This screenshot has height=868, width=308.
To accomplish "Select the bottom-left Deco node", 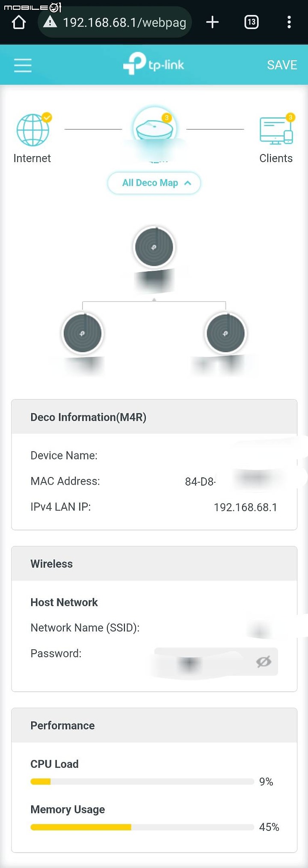I will [83, 333].
